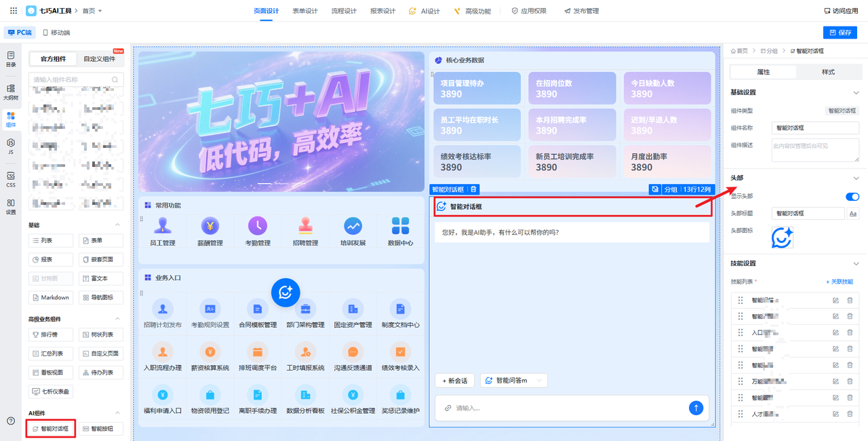
Task: Toggle the 显示头部 switch off
Action: click(x=852, y=197)
